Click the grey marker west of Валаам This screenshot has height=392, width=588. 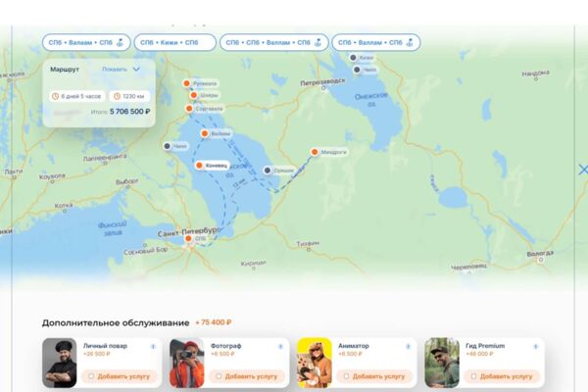168,146
